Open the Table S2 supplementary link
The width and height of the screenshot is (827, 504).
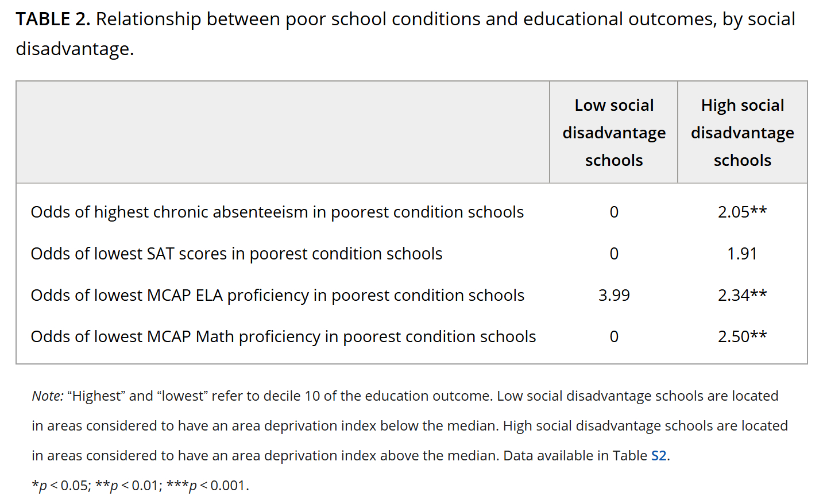pyautogui.click(x=658, y=456)
